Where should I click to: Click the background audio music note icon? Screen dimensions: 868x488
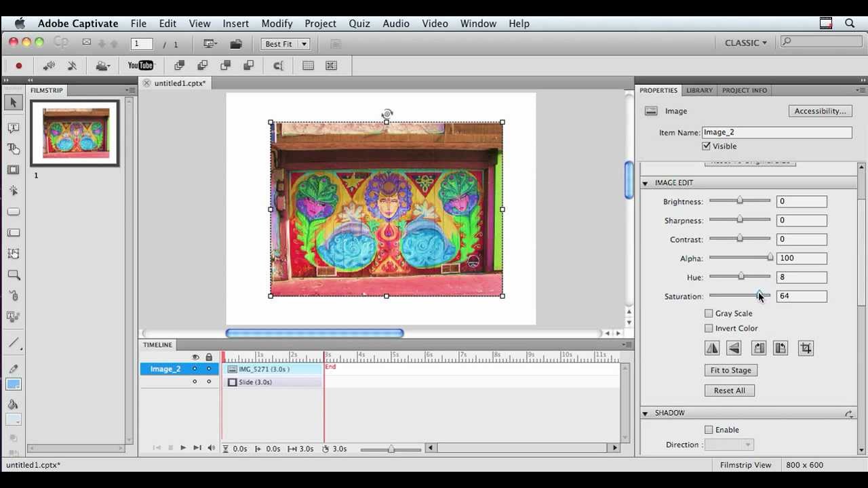coord(72,66)
